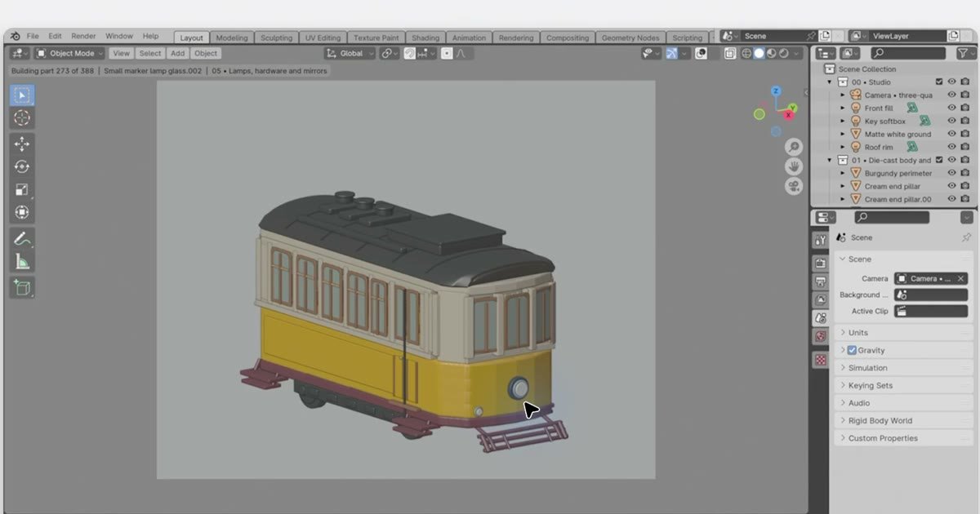Activate the Add Cube tool
This screenshot has height=514, width=980.
[22, 288]
